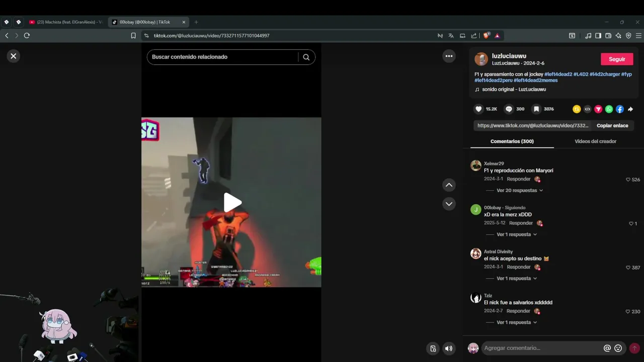Close the TikTok browser tab
The image size is (644, 362).
click(x=184, y=22)
